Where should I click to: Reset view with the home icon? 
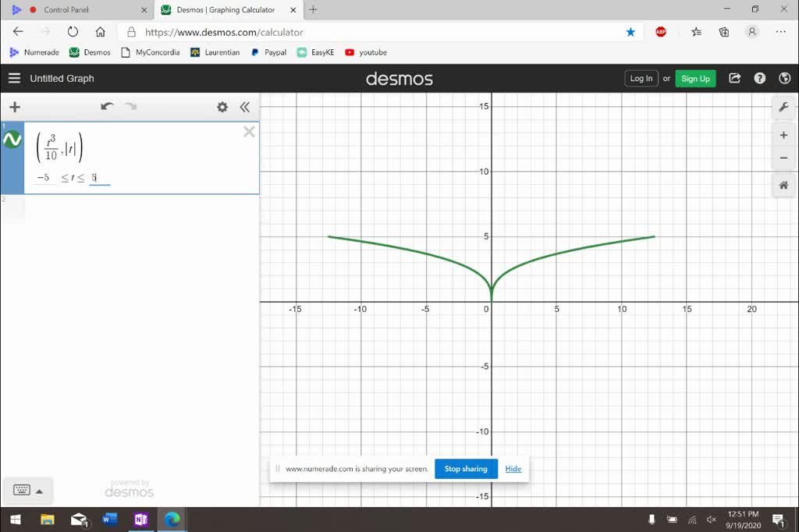(x=783, y=185)
